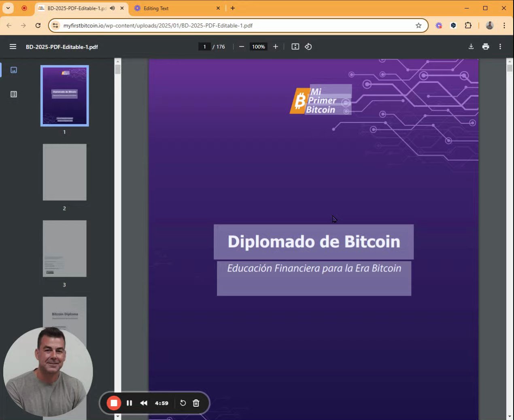The width and height of the screenshot is (514, 420).
Task: Close the BD-2025-PDF-Editable tab
Action: click(x=122, y=8)
